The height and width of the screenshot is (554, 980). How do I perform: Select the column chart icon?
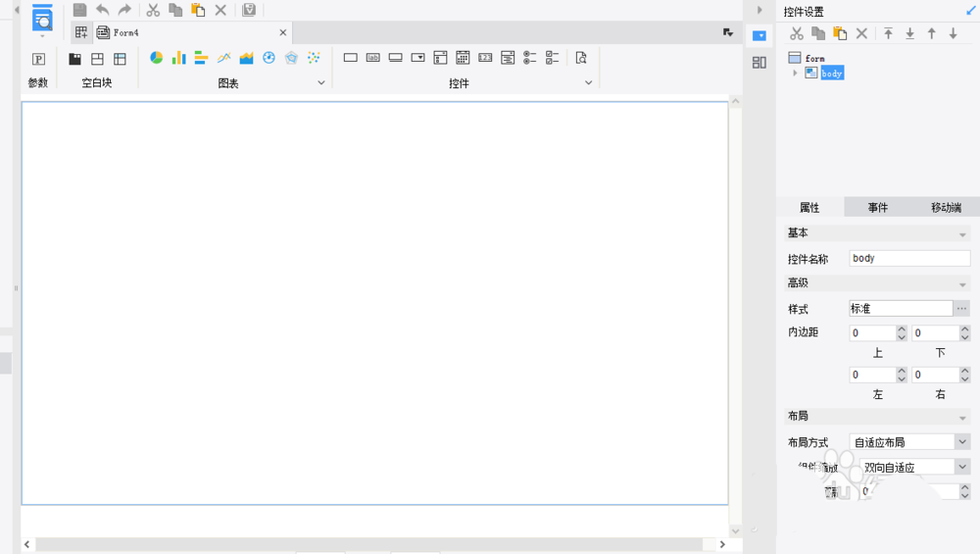coord(178,58)
